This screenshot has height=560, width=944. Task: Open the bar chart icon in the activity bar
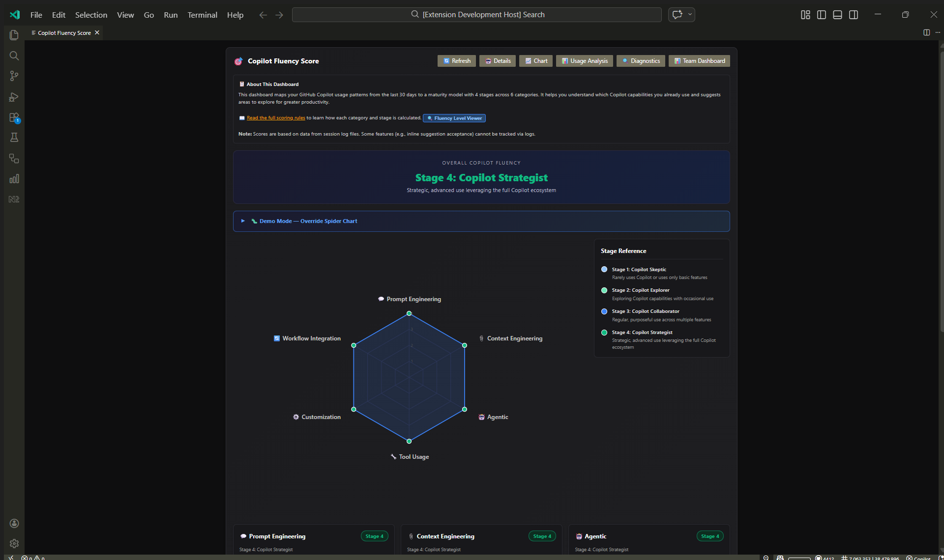click(x=14, y=179)
